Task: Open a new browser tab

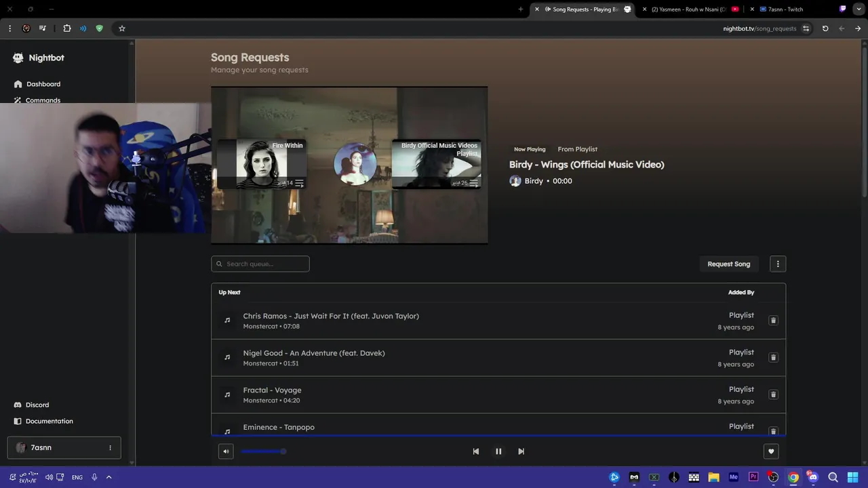Action: pyautogui.click(x=520, y=9)
